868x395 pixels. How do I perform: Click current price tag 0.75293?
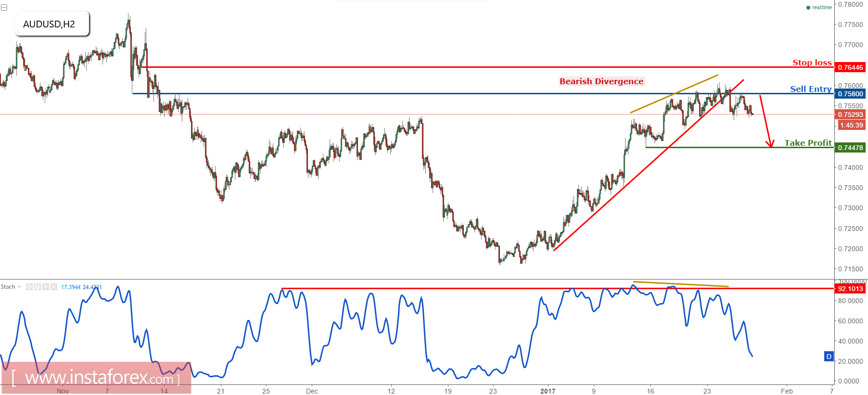point(851,115)
